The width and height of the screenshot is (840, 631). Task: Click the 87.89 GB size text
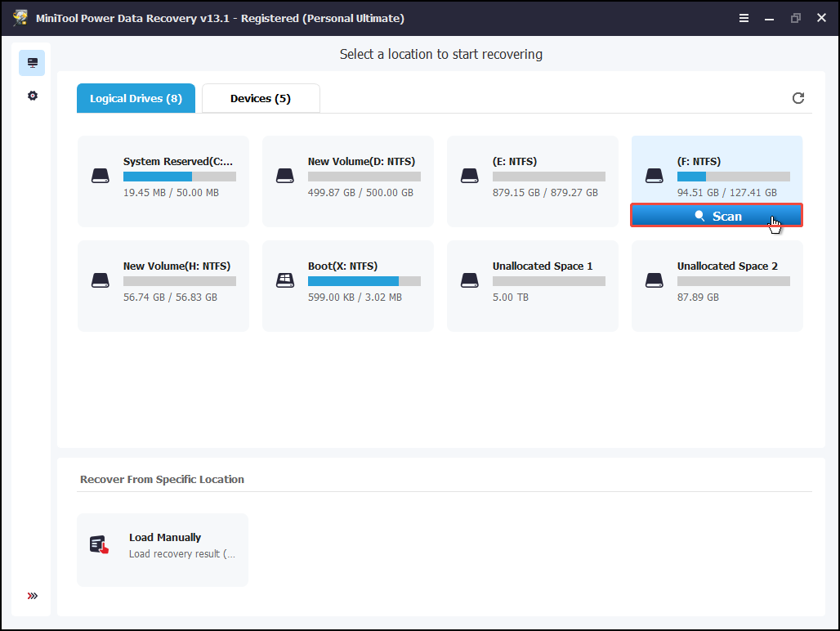698,297
